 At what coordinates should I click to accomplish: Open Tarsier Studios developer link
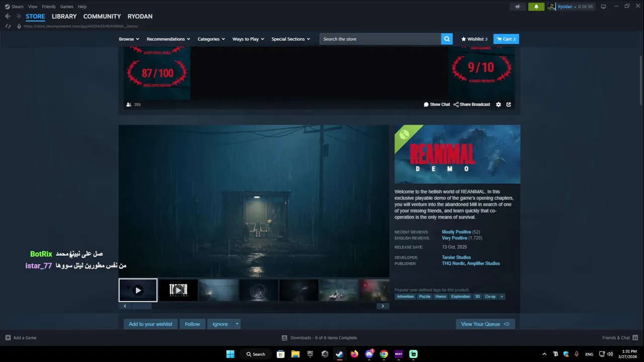click(456, 257)
